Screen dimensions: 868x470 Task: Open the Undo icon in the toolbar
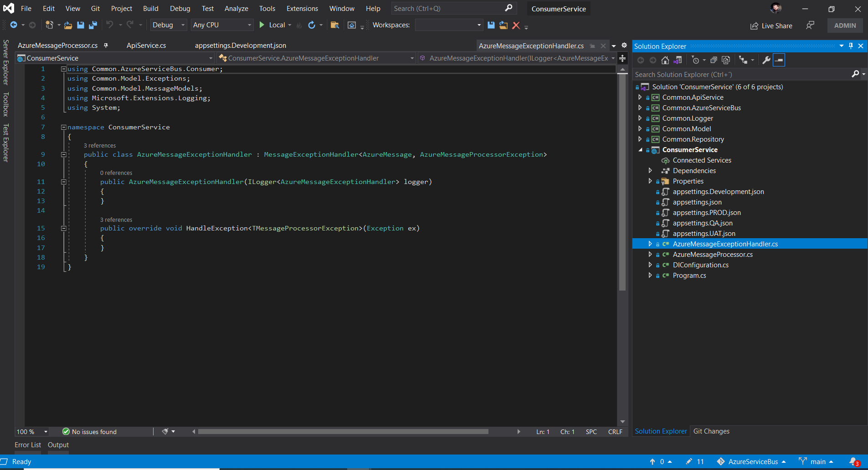tap(110, 25)
